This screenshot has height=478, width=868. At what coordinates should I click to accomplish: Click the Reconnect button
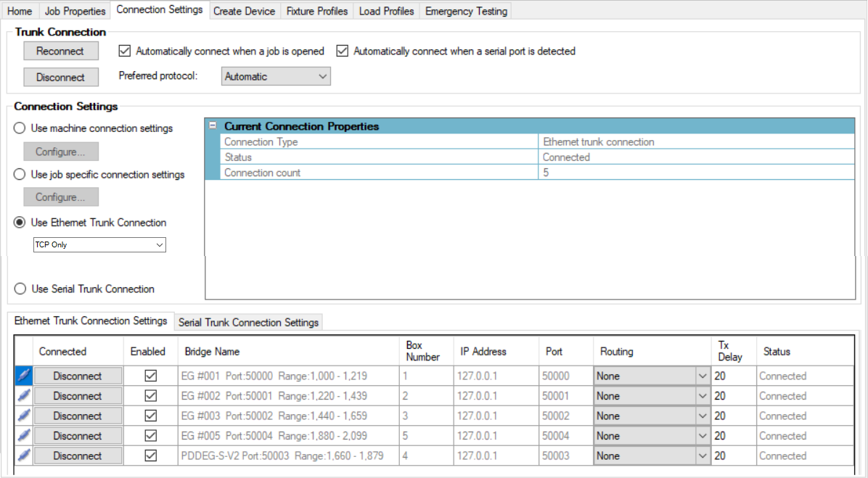[x=61, y=51]
